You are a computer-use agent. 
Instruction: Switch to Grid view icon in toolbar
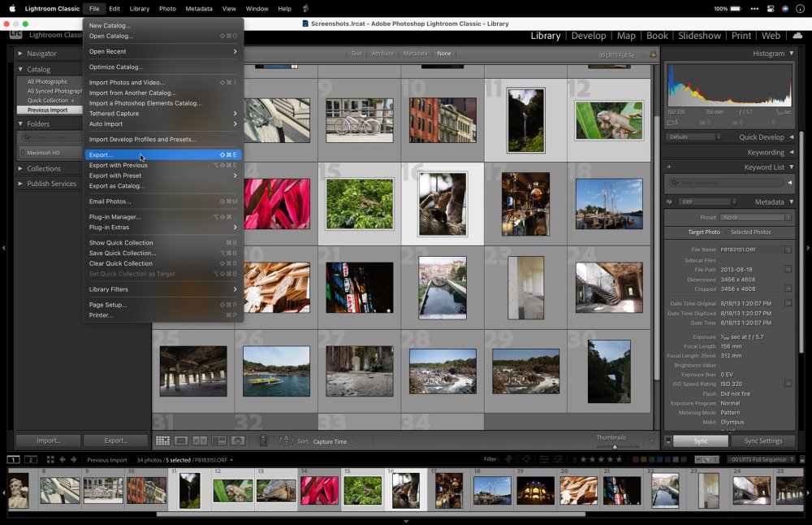coord(162,440)
